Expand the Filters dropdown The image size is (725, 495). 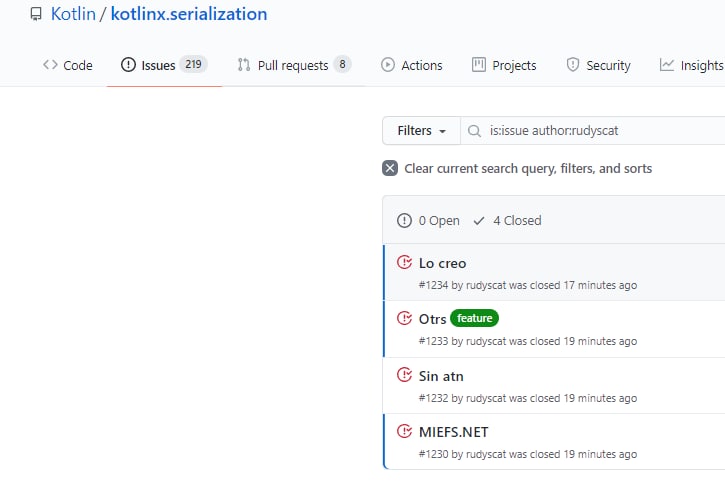(x=421, y=131)
